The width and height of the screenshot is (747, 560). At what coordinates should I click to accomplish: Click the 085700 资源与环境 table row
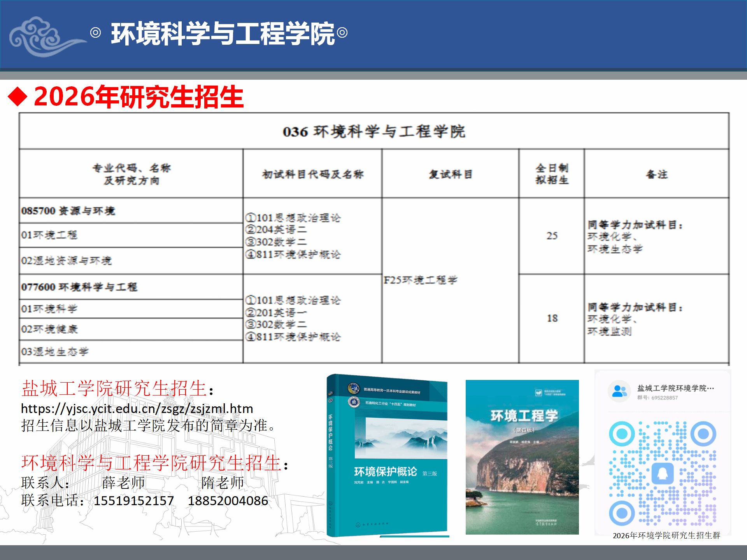[68, 211]
